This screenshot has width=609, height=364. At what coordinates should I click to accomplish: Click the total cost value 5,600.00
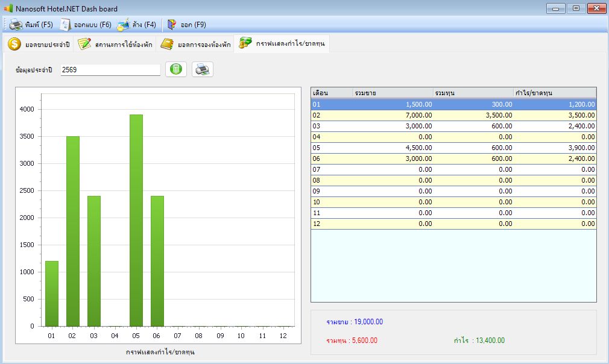click(x=364, y=340)
